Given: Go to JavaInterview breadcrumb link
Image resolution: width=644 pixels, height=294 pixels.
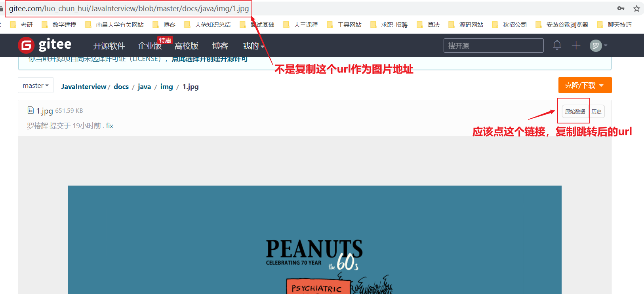Looking at the screenshot, I should coord(84,87).
